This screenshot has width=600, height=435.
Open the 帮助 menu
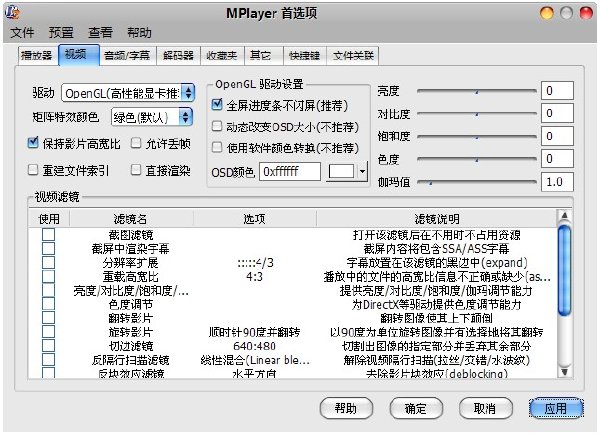[x=139, y=33]
